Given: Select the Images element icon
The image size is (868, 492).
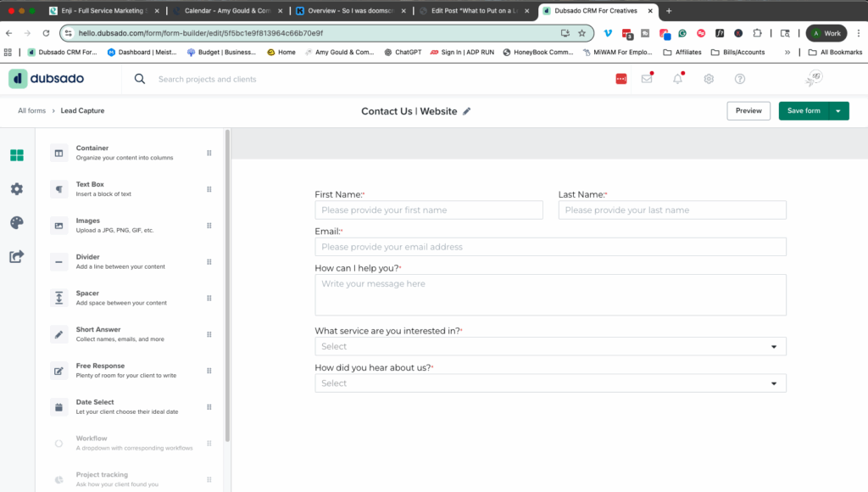Looking at the screenshot, I should (58, 226).
